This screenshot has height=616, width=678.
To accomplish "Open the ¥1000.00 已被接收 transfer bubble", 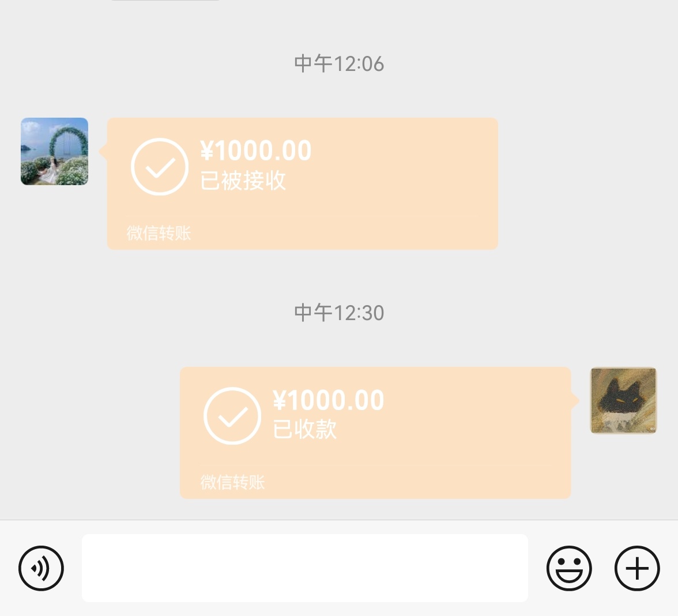I will [303, 183].
